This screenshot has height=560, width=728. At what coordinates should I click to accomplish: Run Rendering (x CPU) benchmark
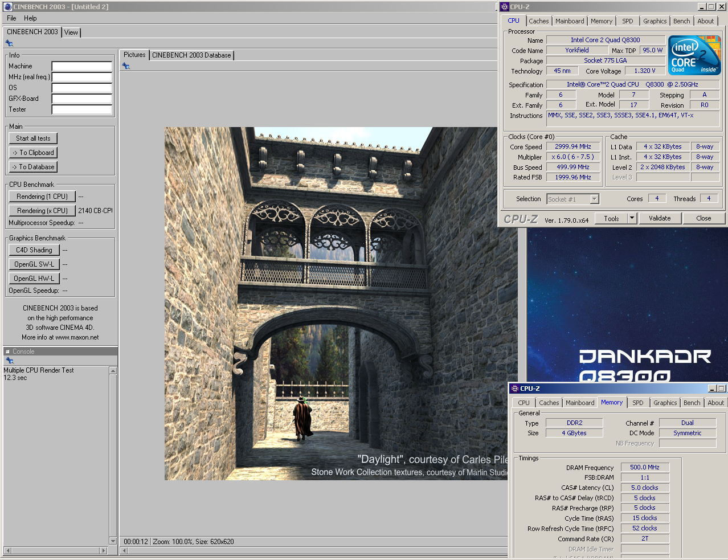42,211
